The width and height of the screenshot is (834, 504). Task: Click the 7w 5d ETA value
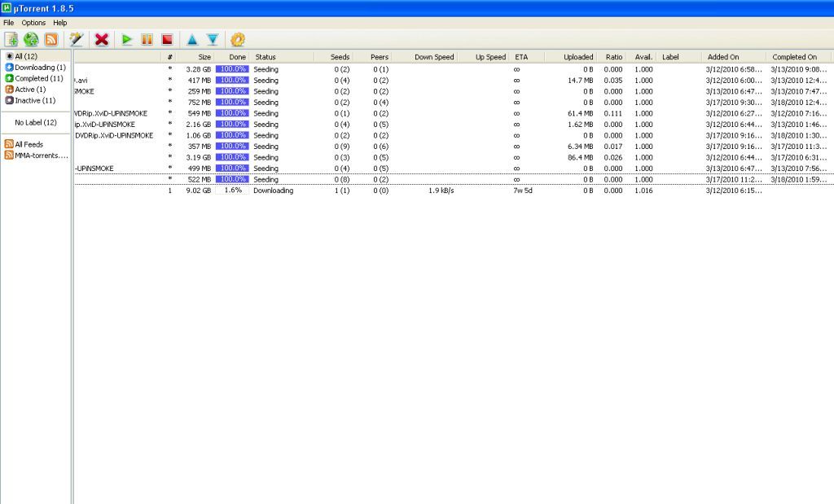pos(523,191)
